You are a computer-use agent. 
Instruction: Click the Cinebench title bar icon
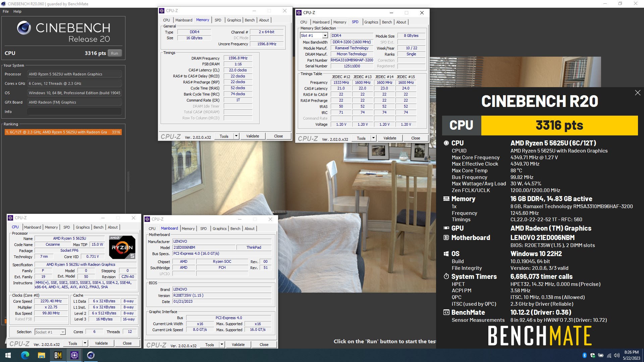(x=3, y=4)
